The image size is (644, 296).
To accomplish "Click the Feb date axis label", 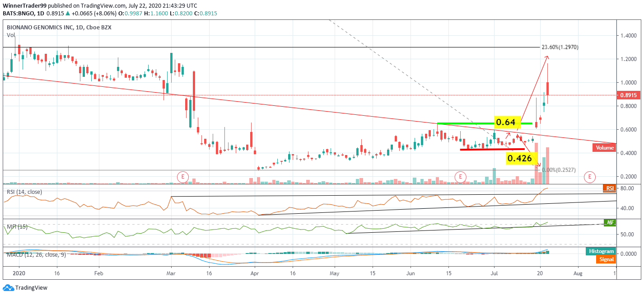I will [x=99, y=273].
